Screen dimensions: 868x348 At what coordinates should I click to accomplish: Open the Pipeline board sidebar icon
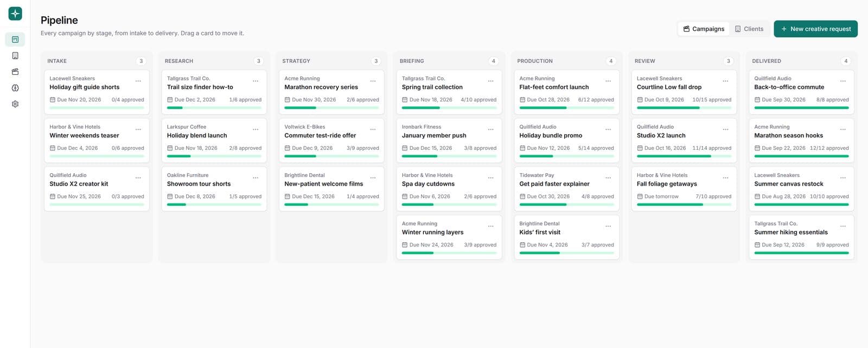point(15,39)
